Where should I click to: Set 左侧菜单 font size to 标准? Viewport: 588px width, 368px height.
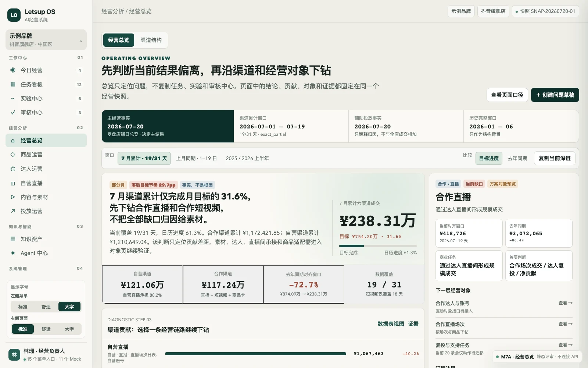(x=23, y=307)
